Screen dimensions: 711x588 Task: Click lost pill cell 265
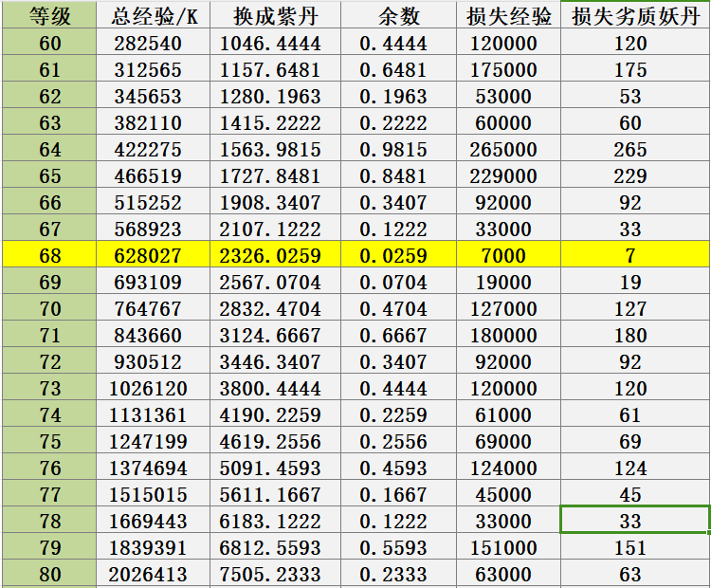coord(635,148)
